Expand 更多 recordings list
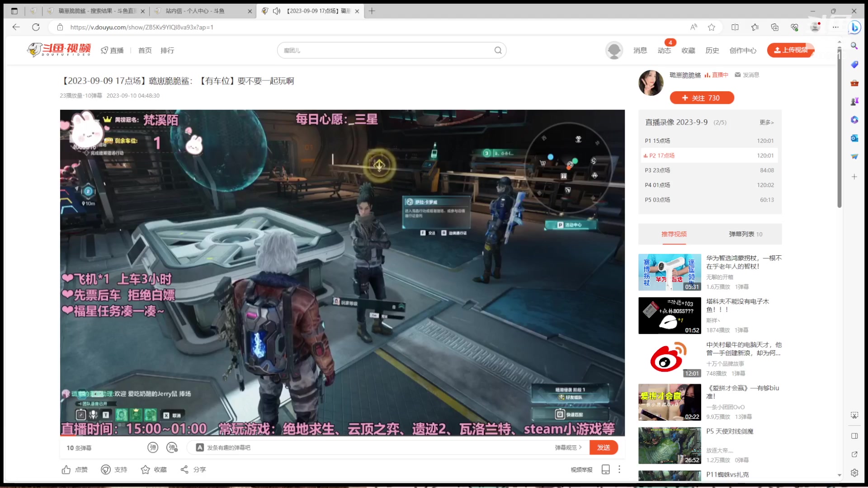The width and height of the screenshot is (868, 488). tap(766, 122)
